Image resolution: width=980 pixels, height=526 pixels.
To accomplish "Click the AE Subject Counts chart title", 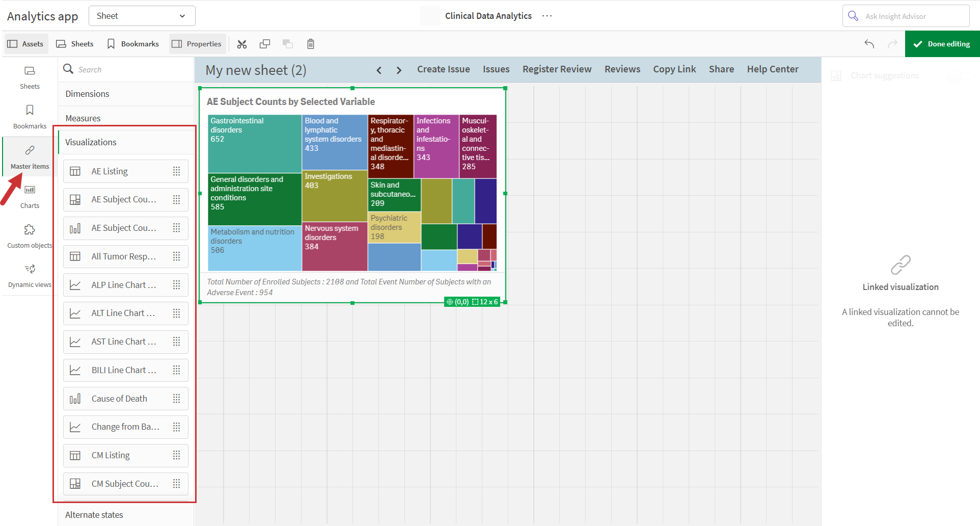I will (291, 101).
